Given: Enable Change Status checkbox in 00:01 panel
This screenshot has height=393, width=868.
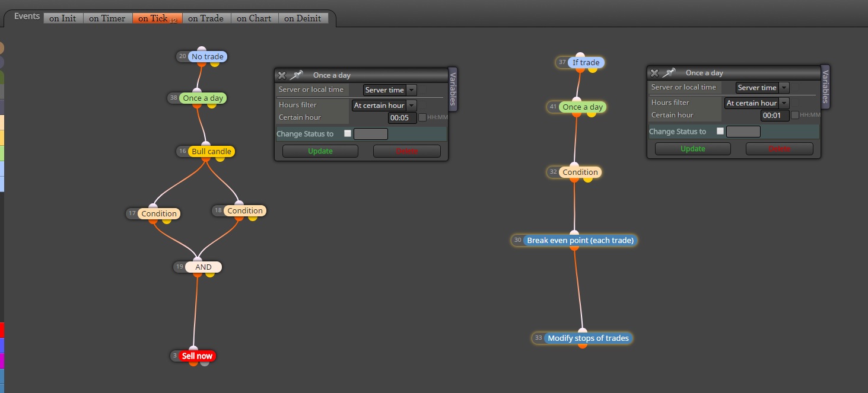Looking at the screenshot, I should tap(720, 131).
